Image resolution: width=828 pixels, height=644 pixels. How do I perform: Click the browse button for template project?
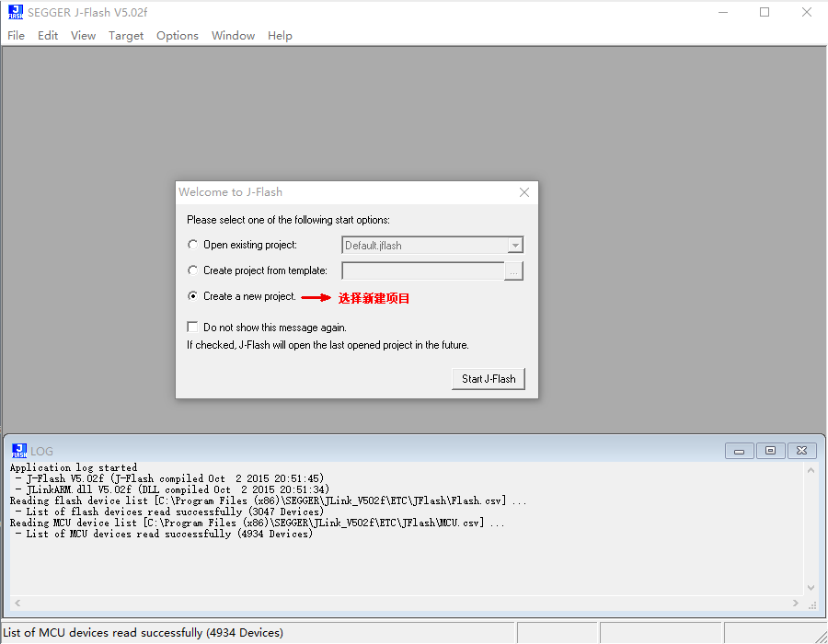(x=514, y=270)
